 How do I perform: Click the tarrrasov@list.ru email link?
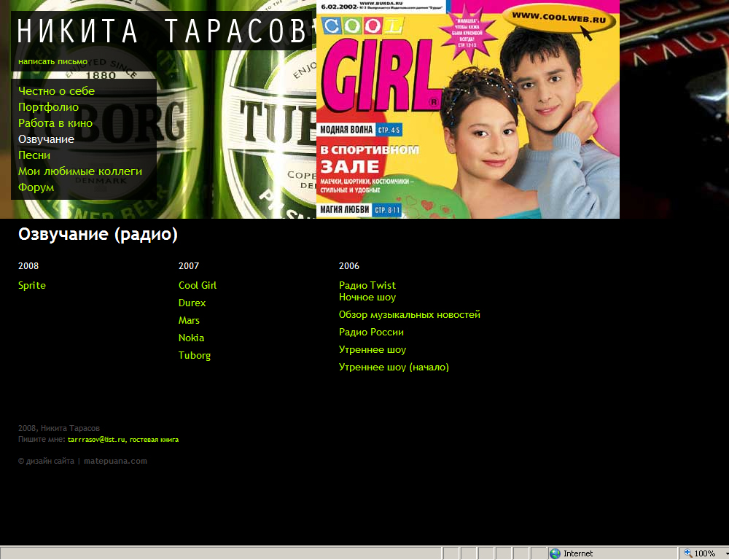[96, 440]
